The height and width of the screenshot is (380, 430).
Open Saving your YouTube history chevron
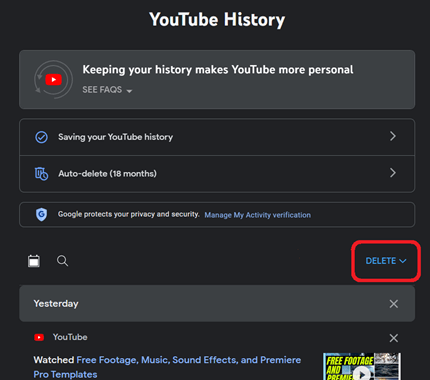click(393, 136)
